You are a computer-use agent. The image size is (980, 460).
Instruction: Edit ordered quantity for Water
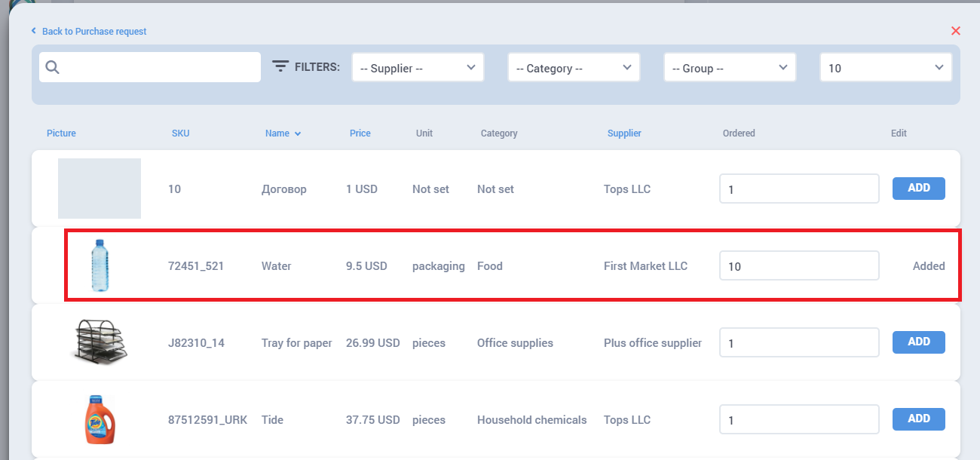pos(799,265)
